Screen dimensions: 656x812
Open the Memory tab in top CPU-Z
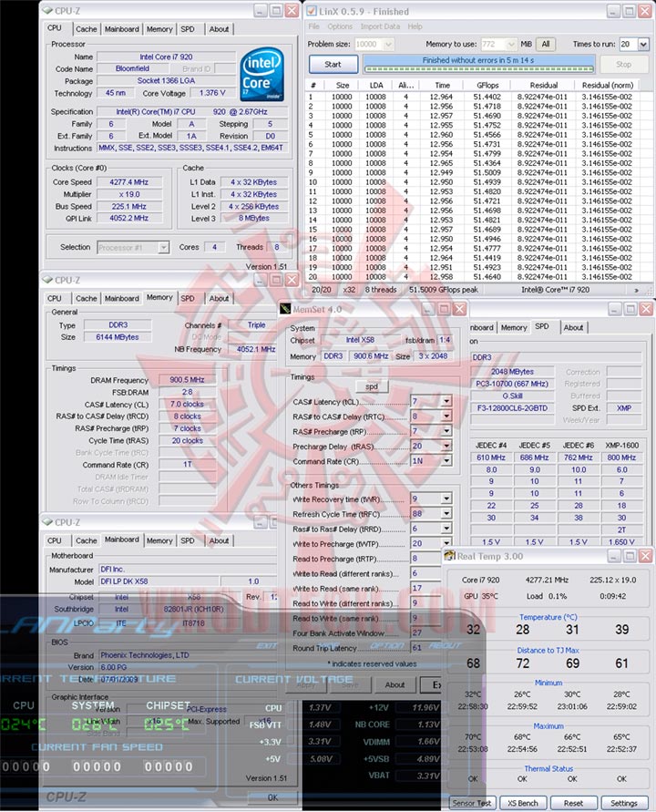point(159,29)
